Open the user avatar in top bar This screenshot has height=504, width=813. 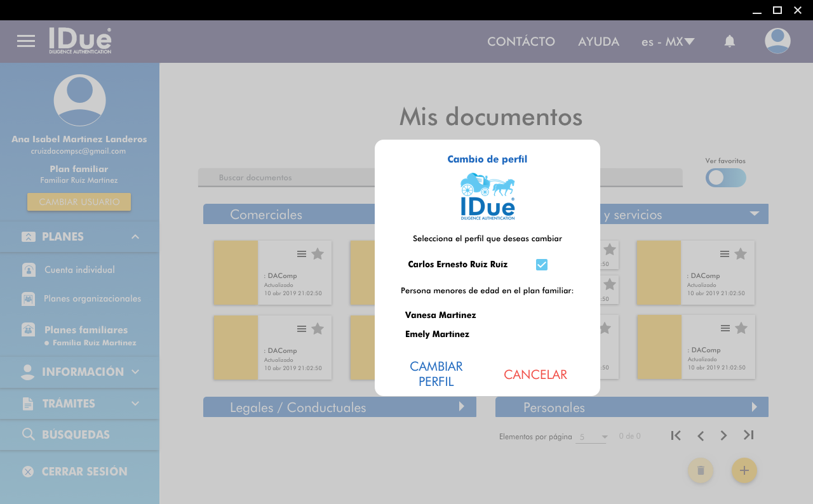click(x=777, y=41)
